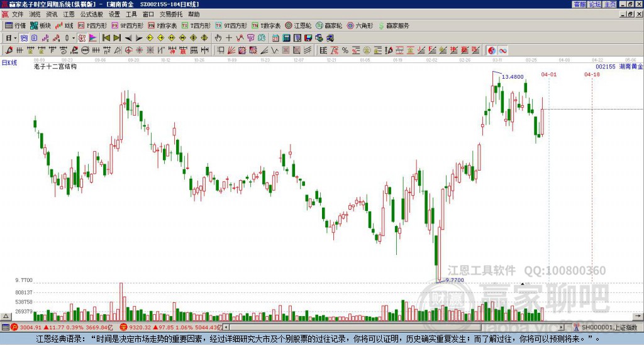Toggle the infinity symbol icon
This screenshot has height=345, width=644.
(502, 50)
